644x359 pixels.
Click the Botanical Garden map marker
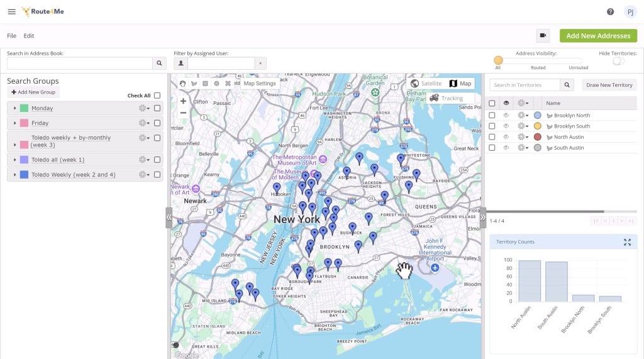point(375,92)
